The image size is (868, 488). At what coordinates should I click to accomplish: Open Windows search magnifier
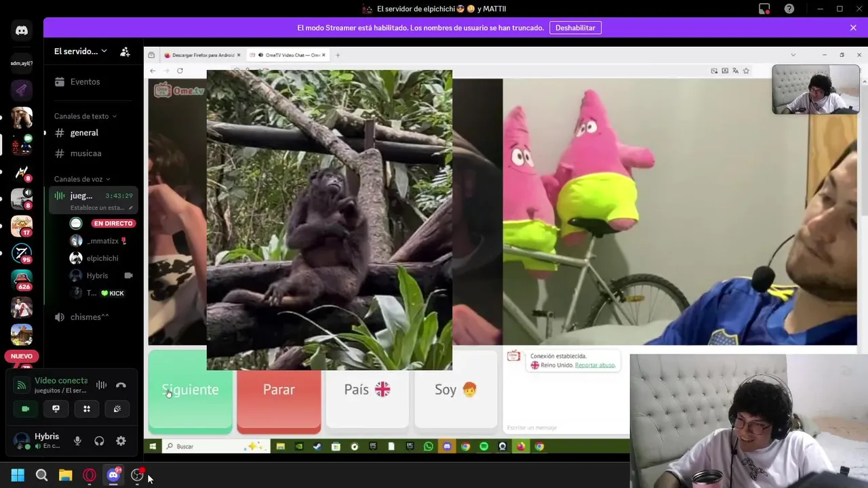(x=41, y=476)
